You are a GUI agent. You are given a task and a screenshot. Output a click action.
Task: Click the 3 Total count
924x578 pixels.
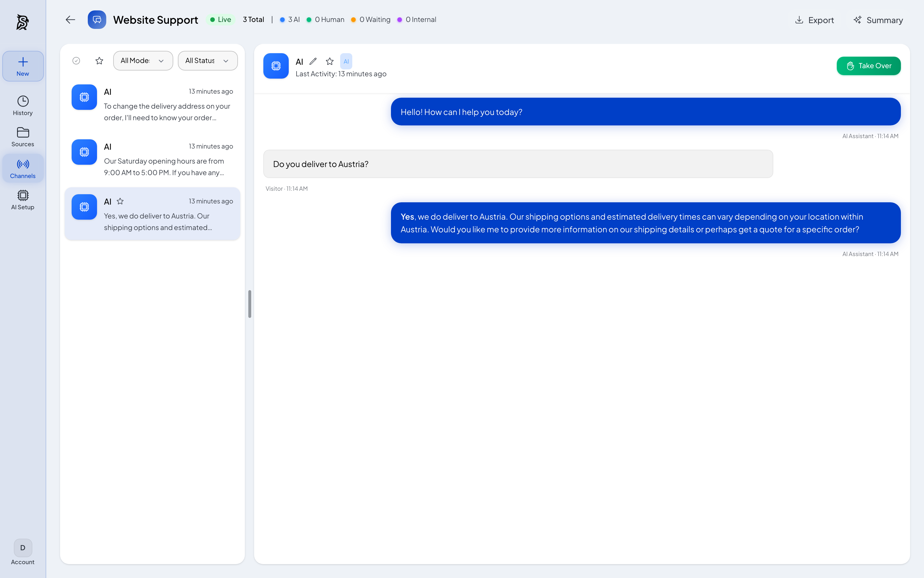[x=254, y=19]
